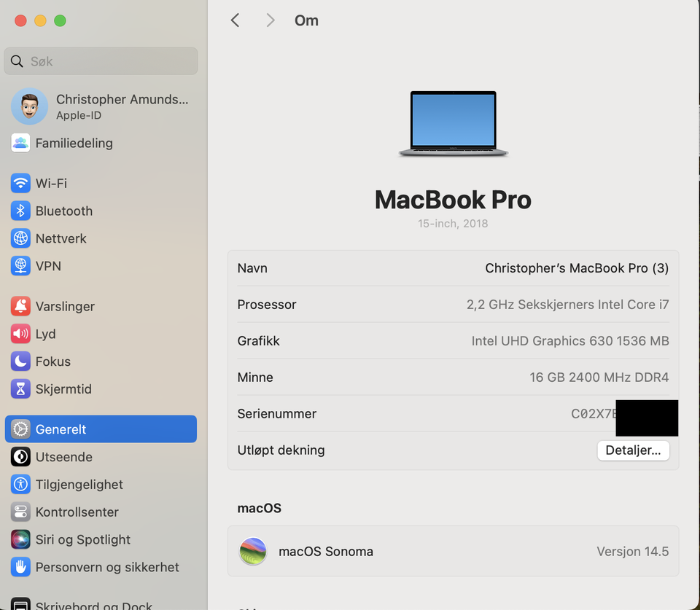Minimize window with yellow button
The image size is (700, 610).
pos(40,20)
